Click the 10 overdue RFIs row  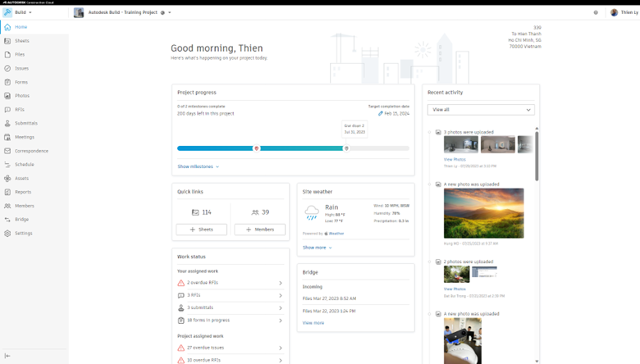231,361
